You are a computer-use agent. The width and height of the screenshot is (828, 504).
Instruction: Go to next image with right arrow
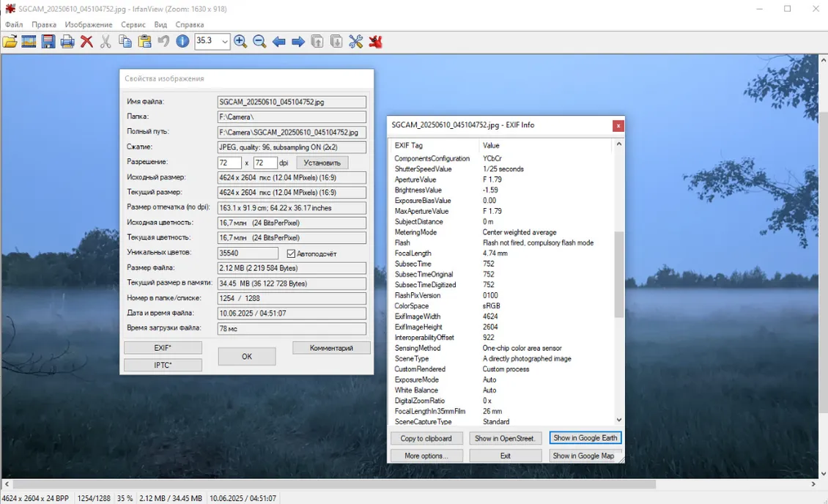298,42
